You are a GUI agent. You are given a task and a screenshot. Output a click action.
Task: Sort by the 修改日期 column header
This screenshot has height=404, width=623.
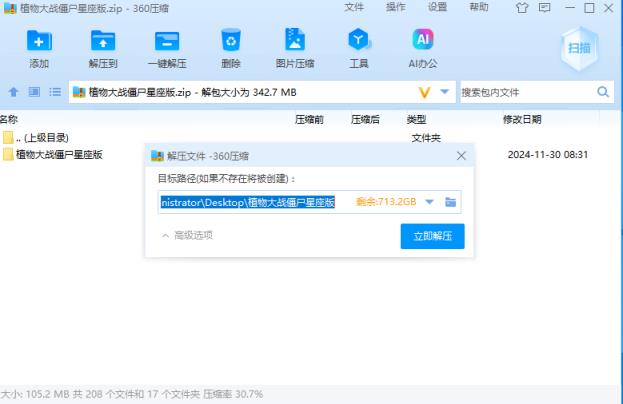[522, 120]
